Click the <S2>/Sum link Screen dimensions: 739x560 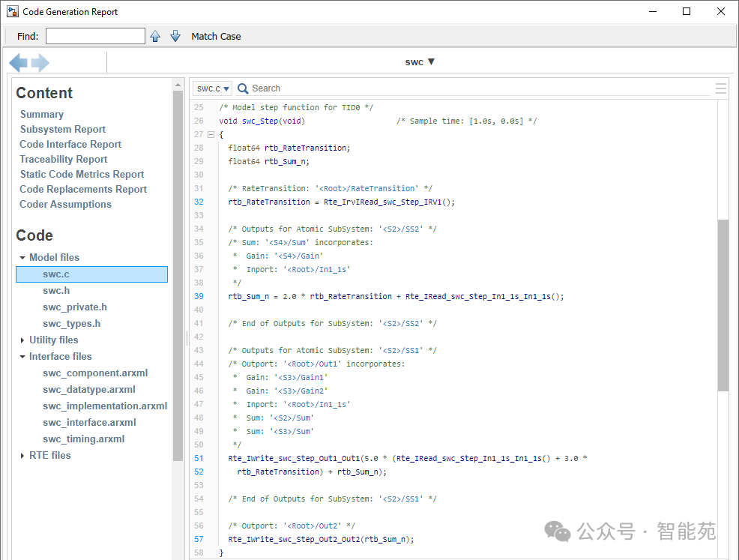pyautogui.click(x=292, y=418)
